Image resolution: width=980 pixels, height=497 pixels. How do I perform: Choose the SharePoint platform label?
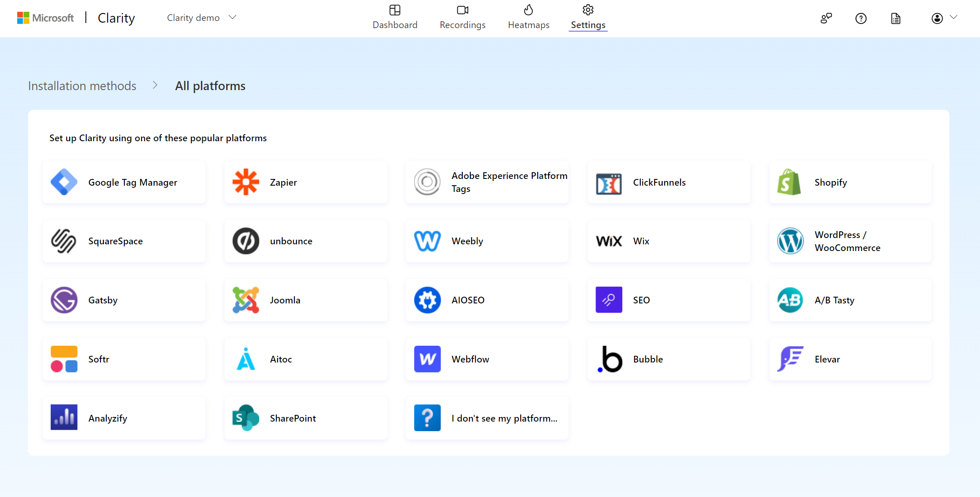pos(293,418)
